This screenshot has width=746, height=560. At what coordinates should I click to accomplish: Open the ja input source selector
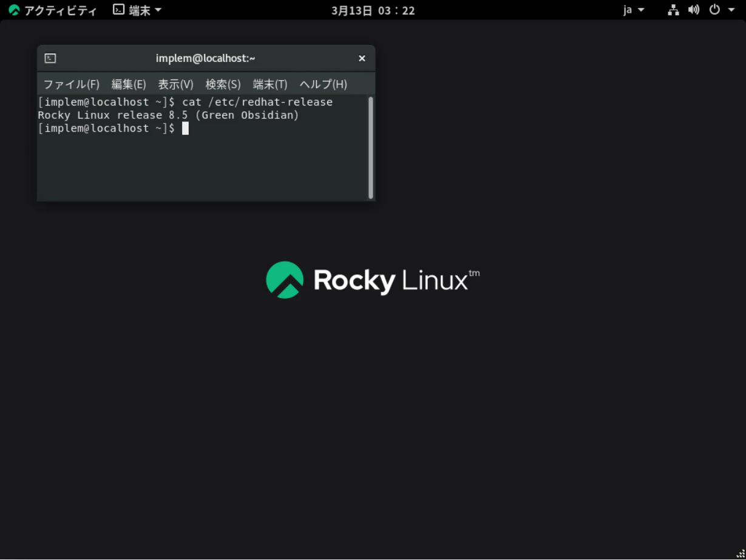(633, 10)
